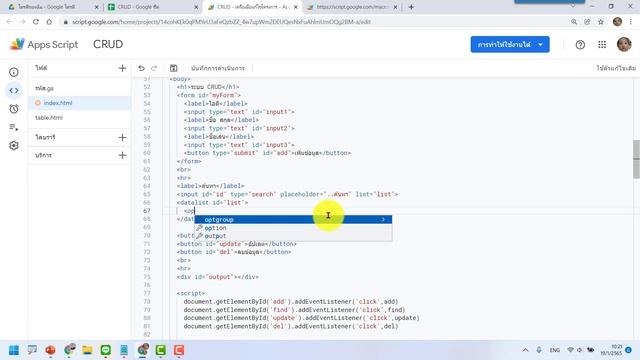Click the editor vertical scrollbar

pos(636,159)
